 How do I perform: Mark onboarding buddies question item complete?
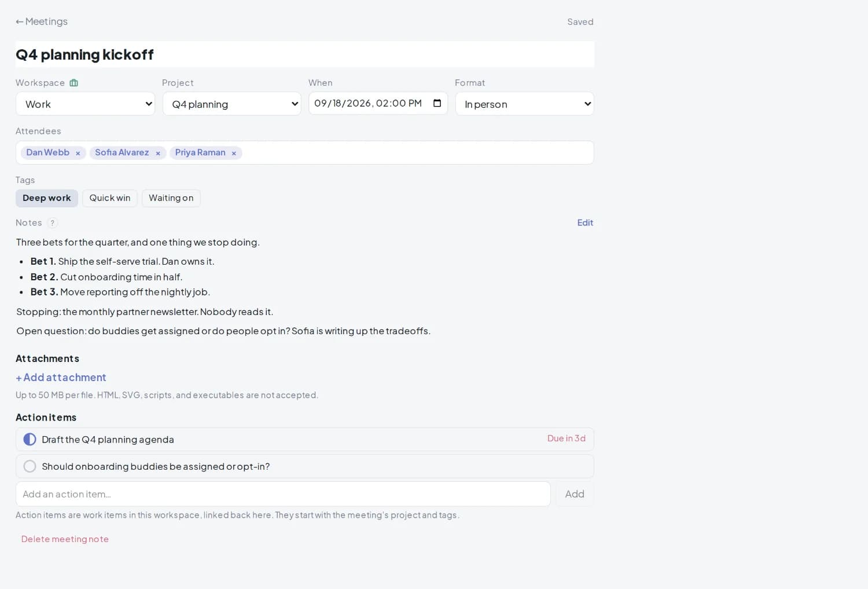[30, 466]
